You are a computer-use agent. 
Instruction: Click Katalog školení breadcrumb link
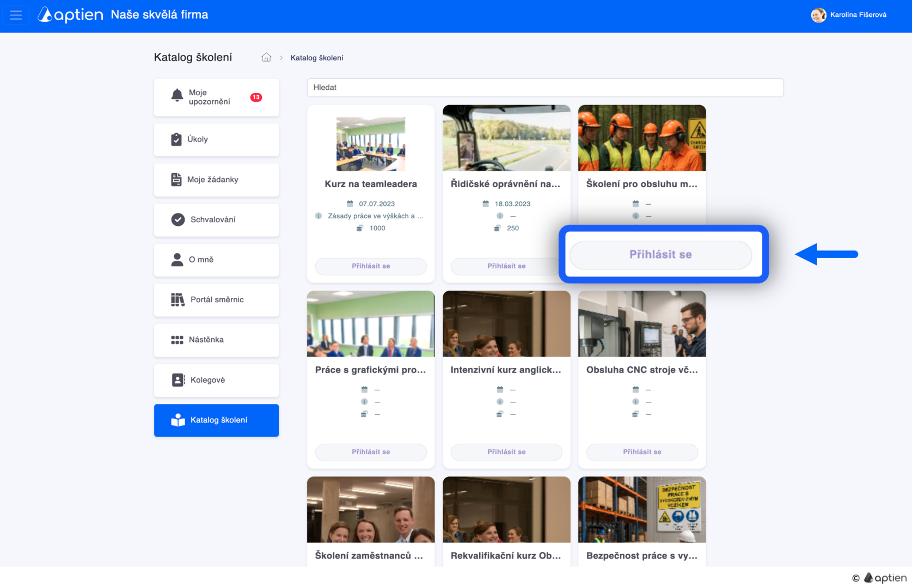317,58
